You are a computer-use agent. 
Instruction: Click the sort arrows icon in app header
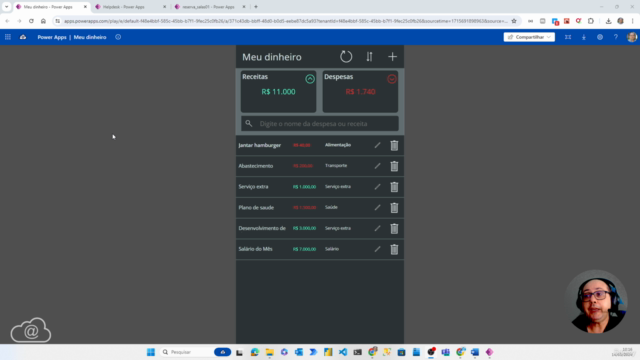(x=369, y=57)
